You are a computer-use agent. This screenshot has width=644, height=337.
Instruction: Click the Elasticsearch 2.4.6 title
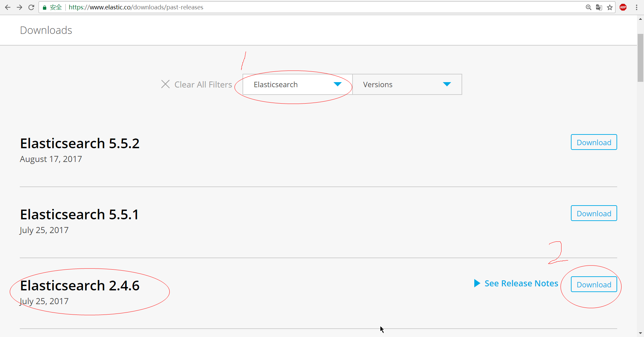point(80,286)
